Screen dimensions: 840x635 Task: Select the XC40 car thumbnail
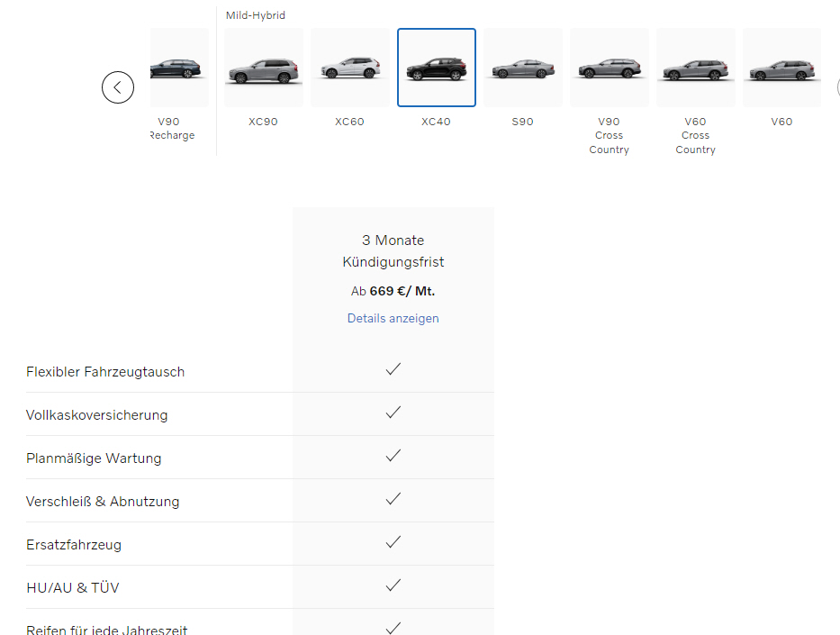coord(437,68)
